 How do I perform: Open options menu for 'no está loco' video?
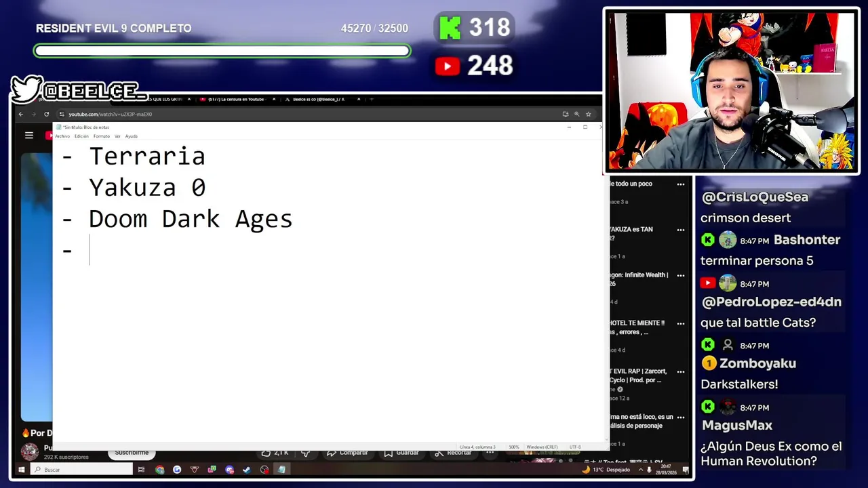[680, 418]
